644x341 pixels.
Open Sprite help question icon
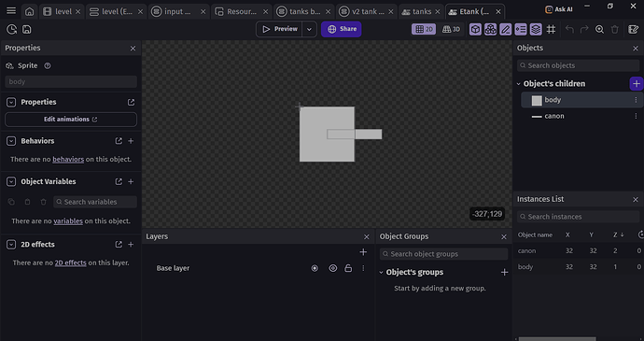click(48, 65)
